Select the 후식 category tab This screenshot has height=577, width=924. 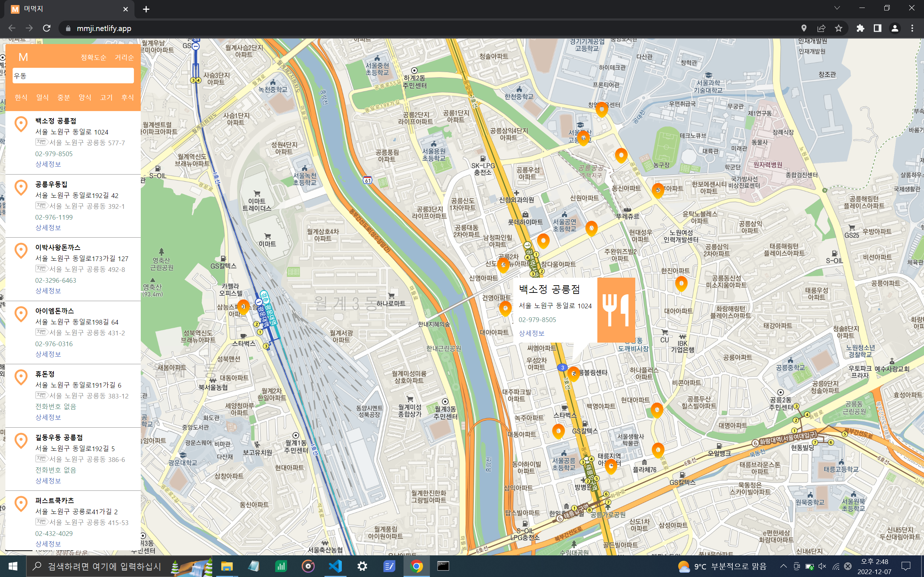(127, 98)
